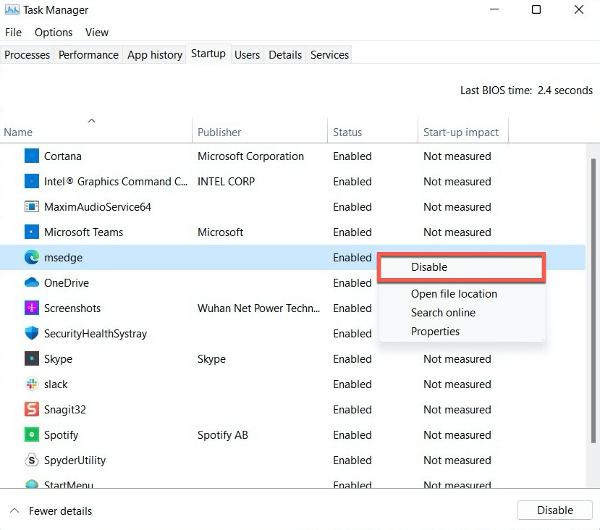
Task: Close the Task Manager window
Action: 579,9
